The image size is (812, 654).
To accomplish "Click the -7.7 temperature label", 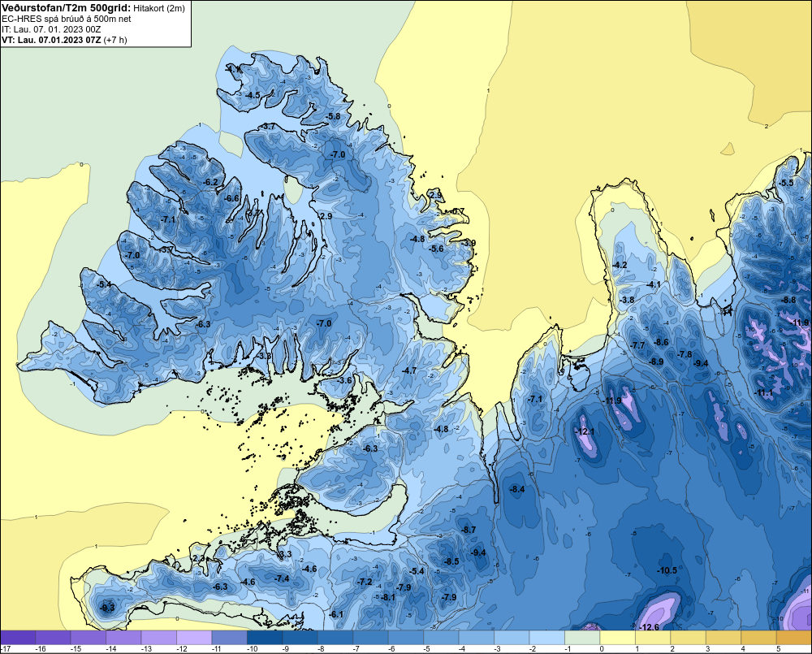I will click(x=637, y=345).
